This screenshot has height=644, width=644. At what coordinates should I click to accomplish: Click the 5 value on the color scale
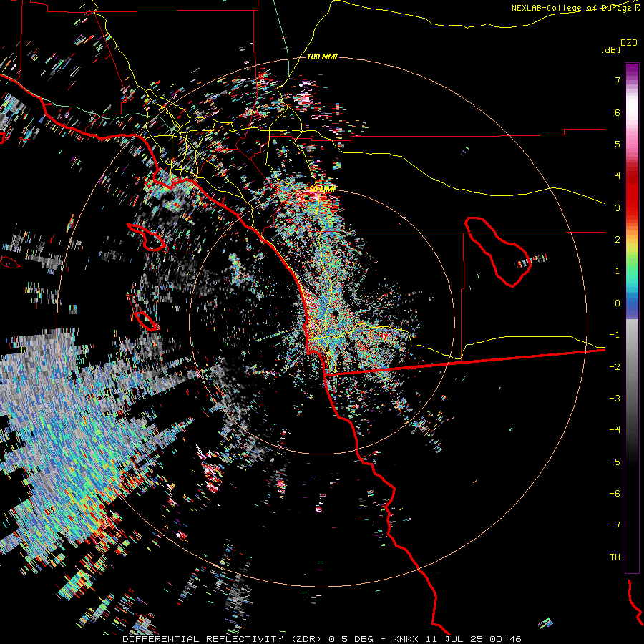click(618, 144)
